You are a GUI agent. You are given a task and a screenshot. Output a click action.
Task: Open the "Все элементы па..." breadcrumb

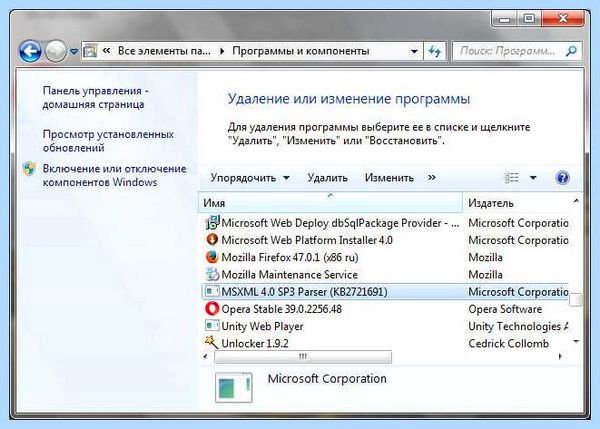[164, 51]
